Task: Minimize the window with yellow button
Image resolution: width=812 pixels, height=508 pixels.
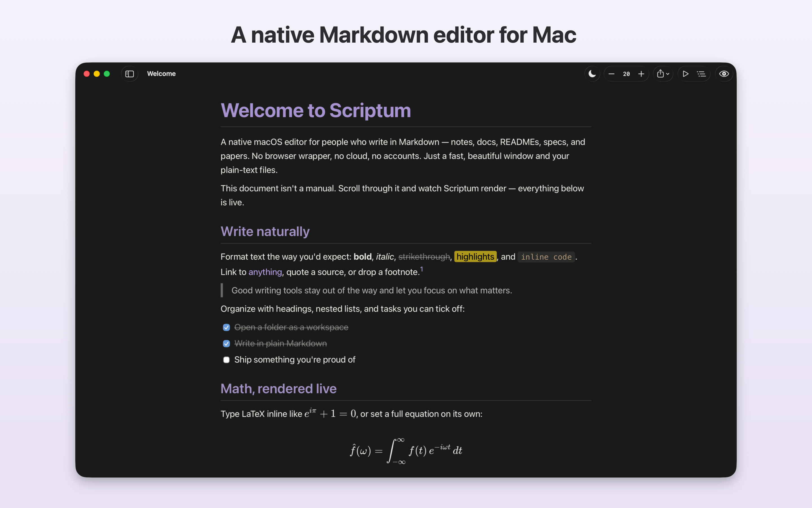Action: click(x=97, y=74)
